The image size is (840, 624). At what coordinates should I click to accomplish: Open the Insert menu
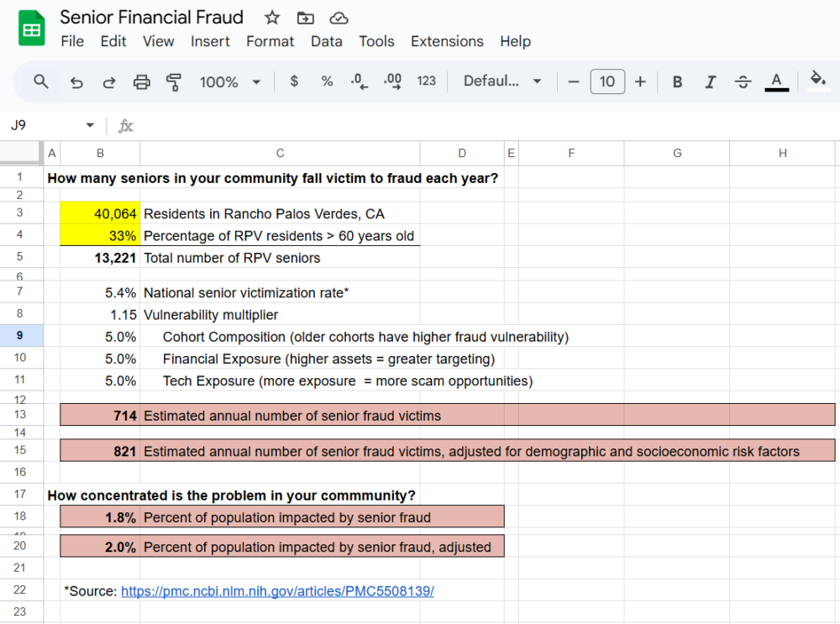pos(210,41)
